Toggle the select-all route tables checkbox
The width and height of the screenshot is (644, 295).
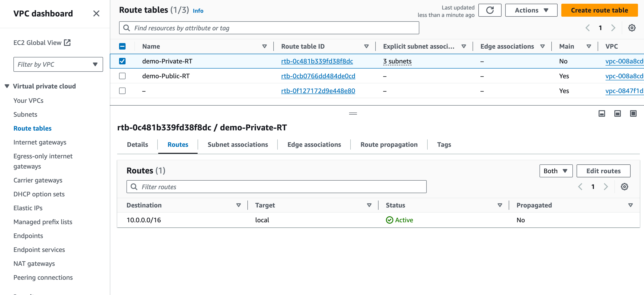(x=122, y=46)
